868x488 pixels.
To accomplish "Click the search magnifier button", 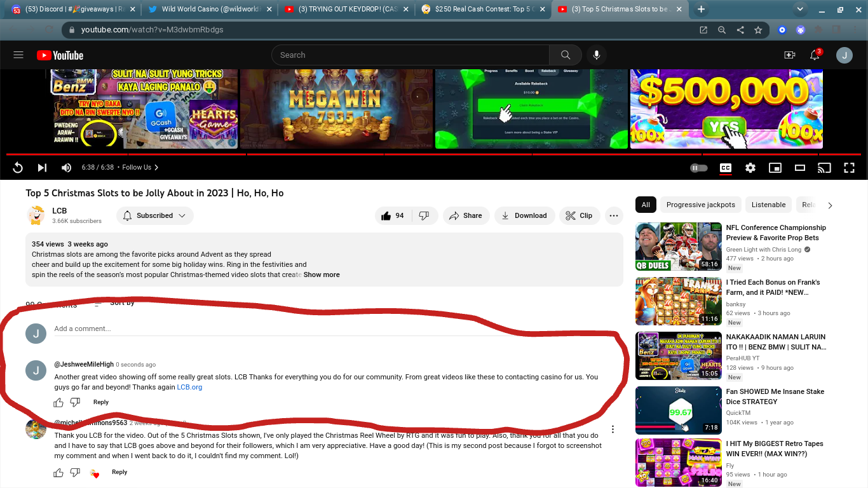I will tap(565, 55).
